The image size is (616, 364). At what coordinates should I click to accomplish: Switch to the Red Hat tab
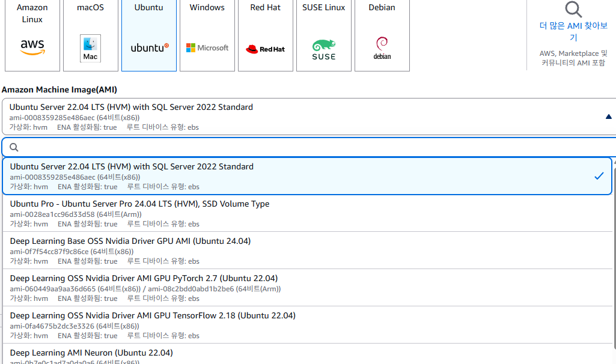(x=266, y=35)
